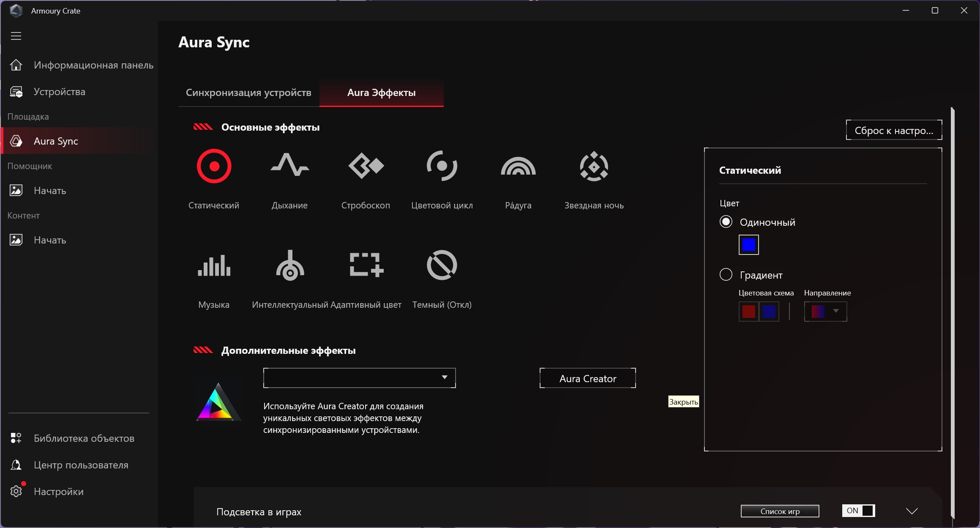Open the Направление gradient direction dropdown
The image size is (980, 528).
(x=825, y=312)
